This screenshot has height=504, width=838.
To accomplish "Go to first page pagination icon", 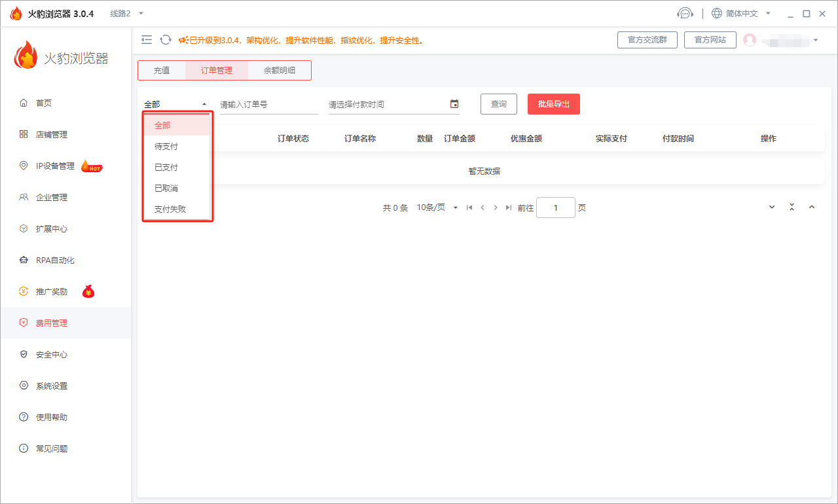I will click(469, 207).
